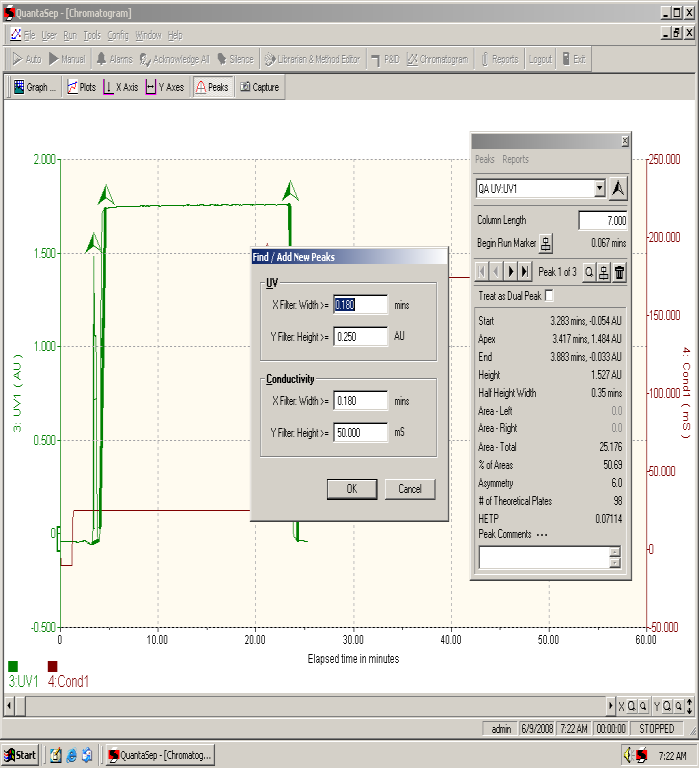Toggle Treat as Dual Peak checkbox

(x=549, y=296)
